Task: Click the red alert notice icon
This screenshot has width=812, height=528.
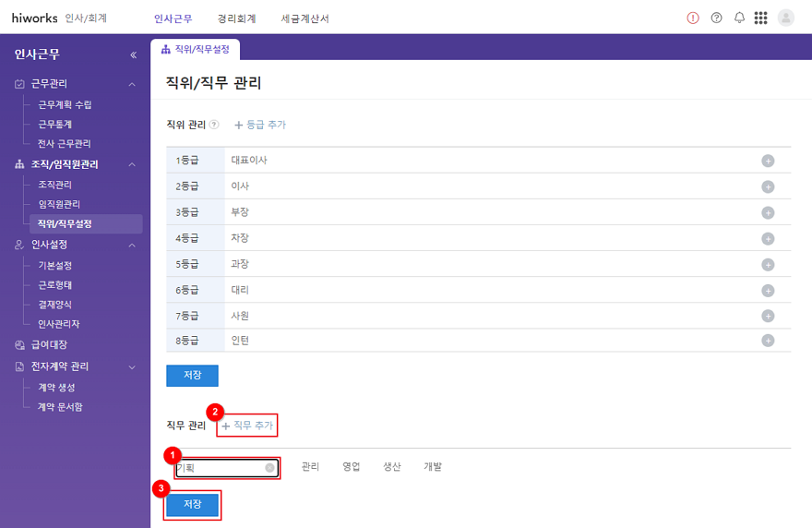Action: 692,18
